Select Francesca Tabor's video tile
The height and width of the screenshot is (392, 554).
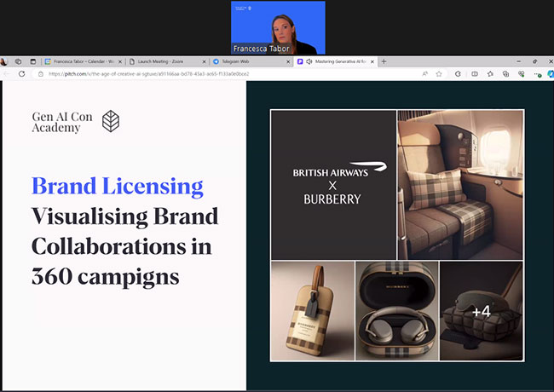[x=278, y=27]
